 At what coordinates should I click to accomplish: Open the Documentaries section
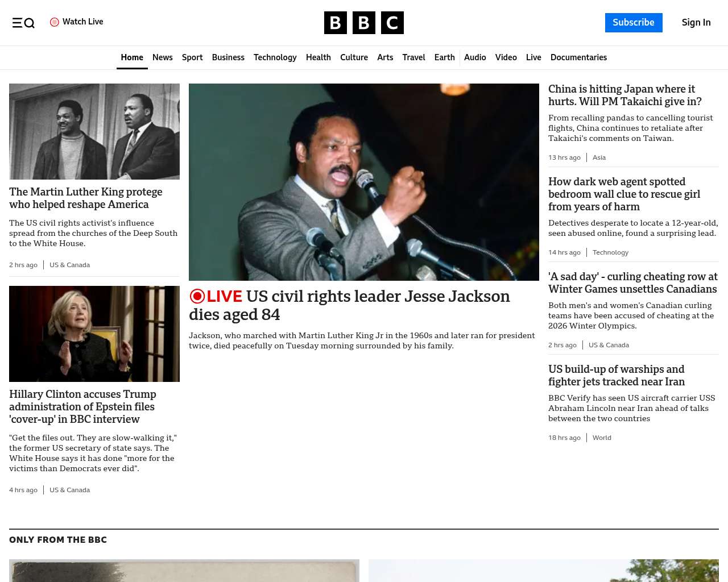(x=578, y=57)
